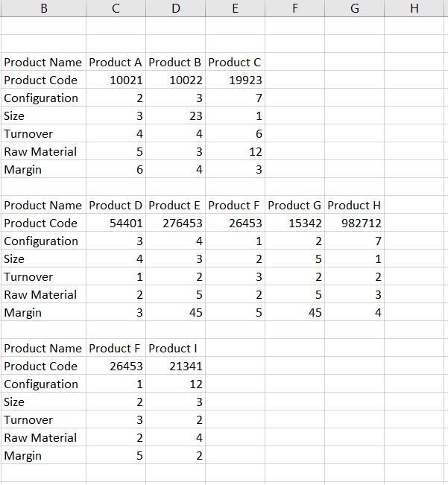The image size is (448, 485).
Task: Click the column D header
Action: pyautogui.click(x=175, y=8)
